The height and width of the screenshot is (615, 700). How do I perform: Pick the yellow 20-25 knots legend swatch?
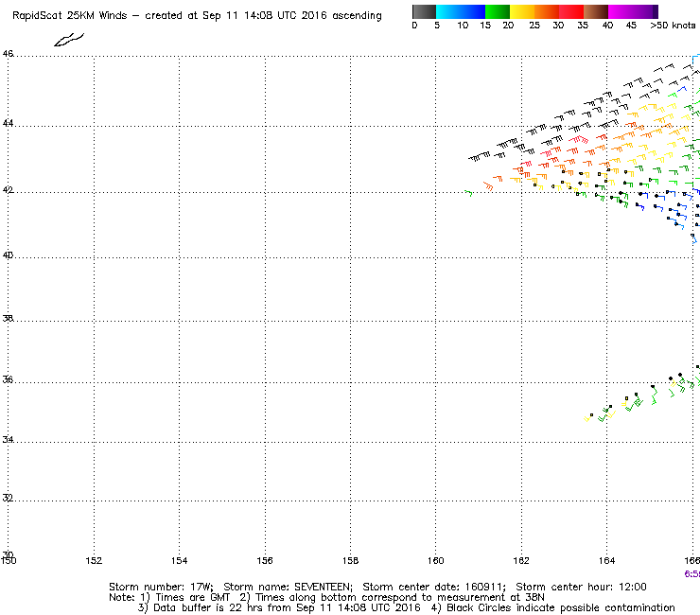tap(522, 11)
